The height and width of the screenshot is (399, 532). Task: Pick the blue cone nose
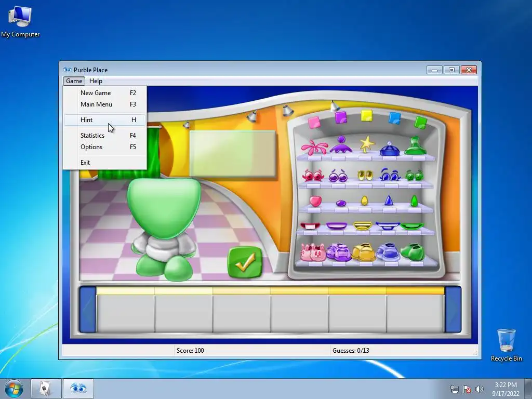(389, 200)
